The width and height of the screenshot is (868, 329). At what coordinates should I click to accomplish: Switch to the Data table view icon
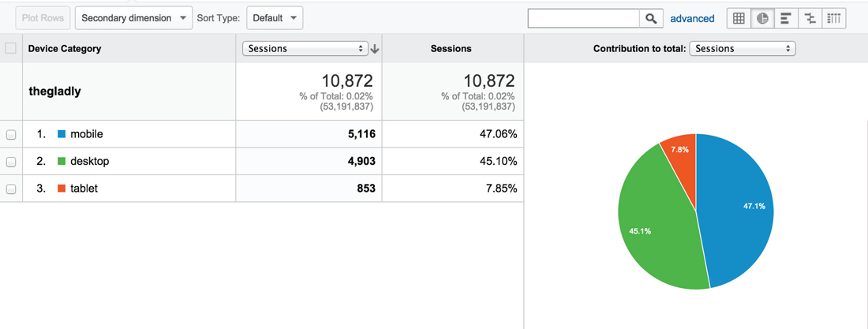739,18
